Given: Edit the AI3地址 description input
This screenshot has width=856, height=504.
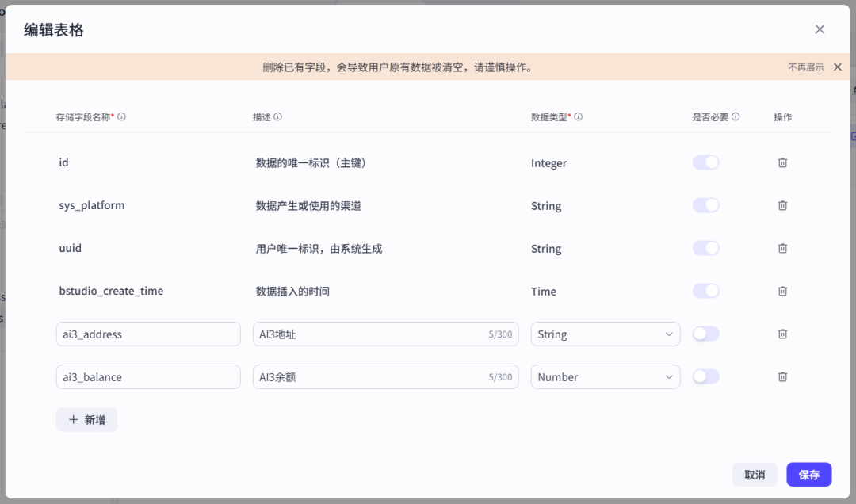Looking at the screenshot, I should pyautogui.click(x=385, y=334).
